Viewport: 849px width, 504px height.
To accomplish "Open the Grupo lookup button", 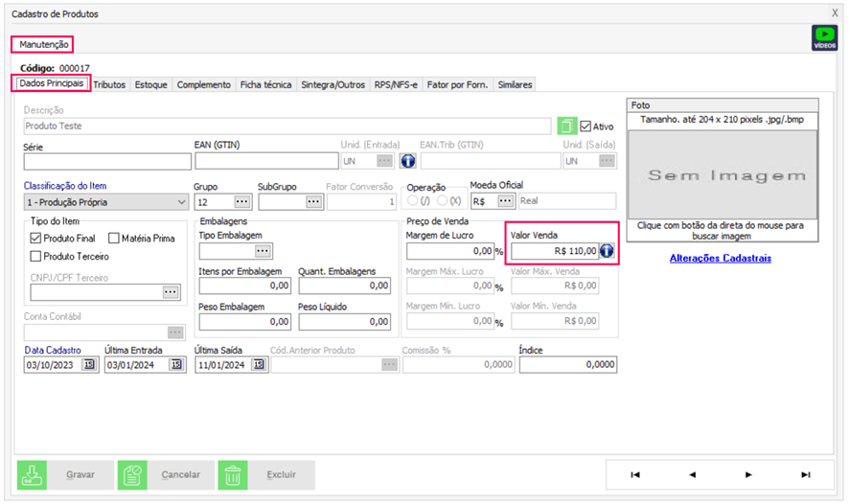I will [241, 202].
